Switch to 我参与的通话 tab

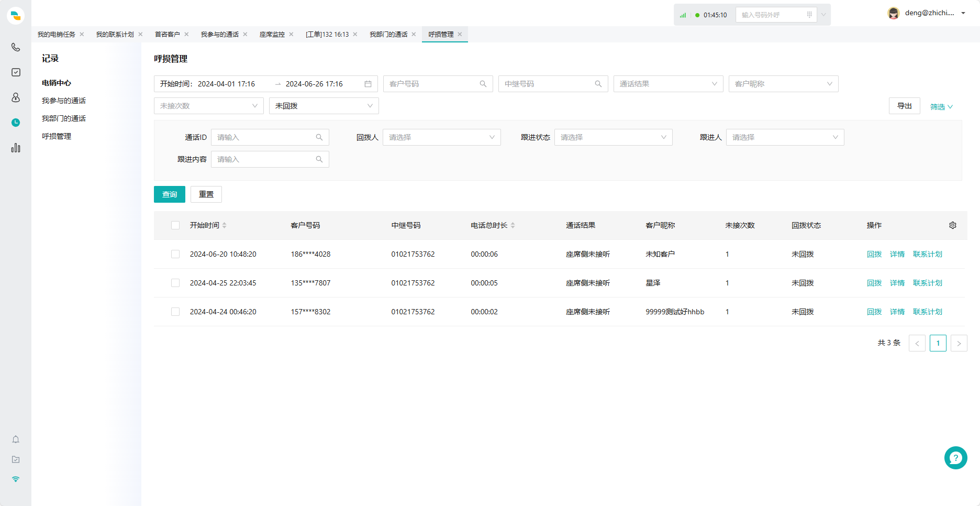pyautogui.click(x=219, y=35)
